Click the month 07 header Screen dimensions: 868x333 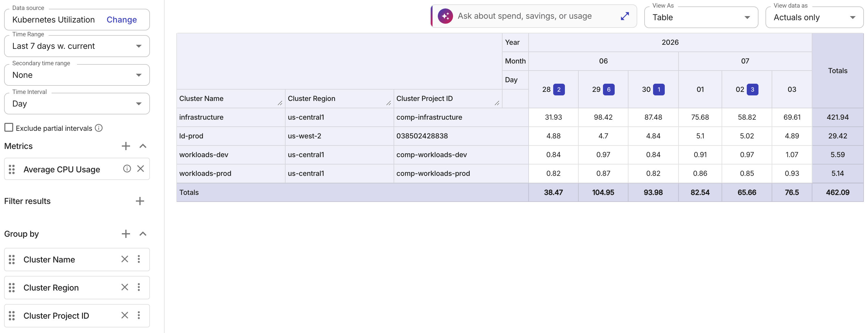click(x=745, y=61)
